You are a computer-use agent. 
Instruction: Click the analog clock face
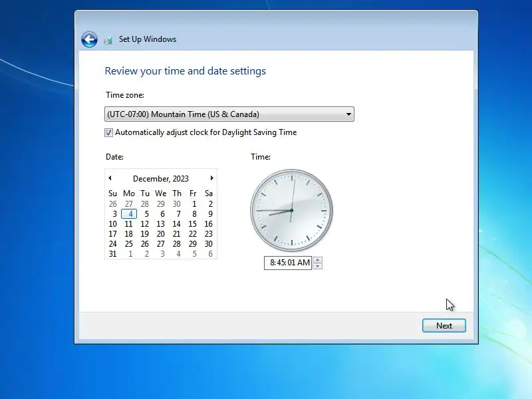(291, 210)
